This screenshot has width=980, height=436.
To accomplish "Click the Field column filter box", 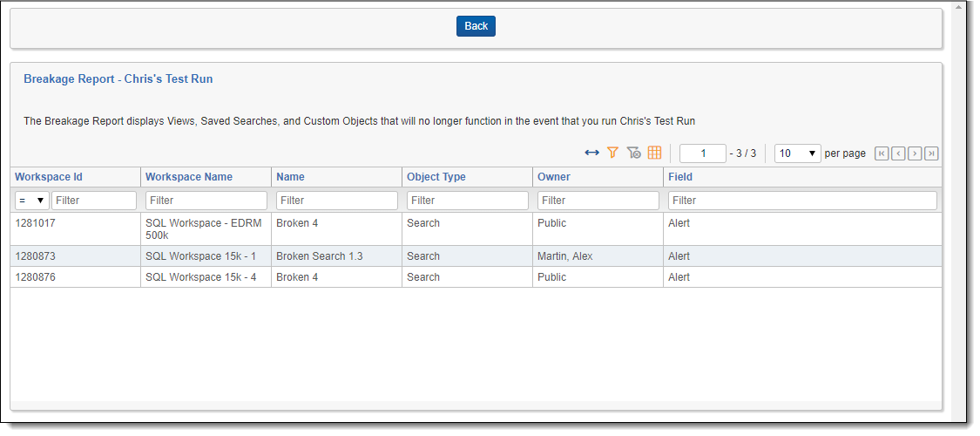I will click(801, 201).
